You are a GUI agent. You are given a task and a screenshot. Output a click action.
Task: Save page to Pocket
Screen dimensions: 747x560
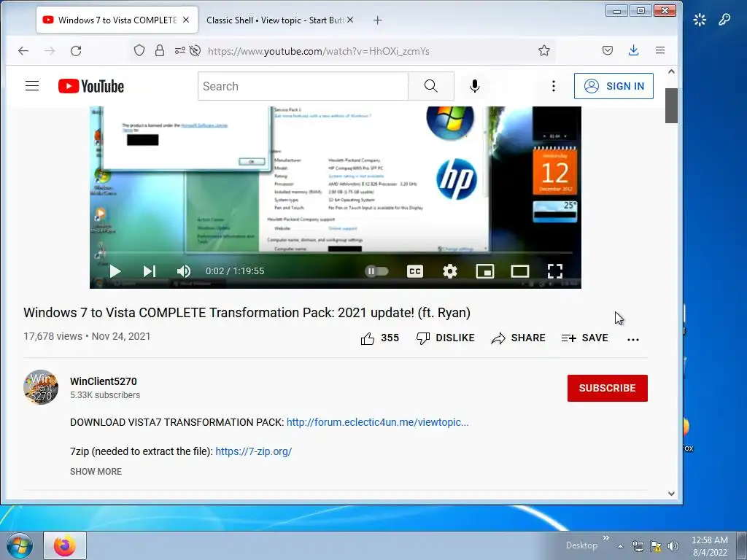click(x=608, y=50)
